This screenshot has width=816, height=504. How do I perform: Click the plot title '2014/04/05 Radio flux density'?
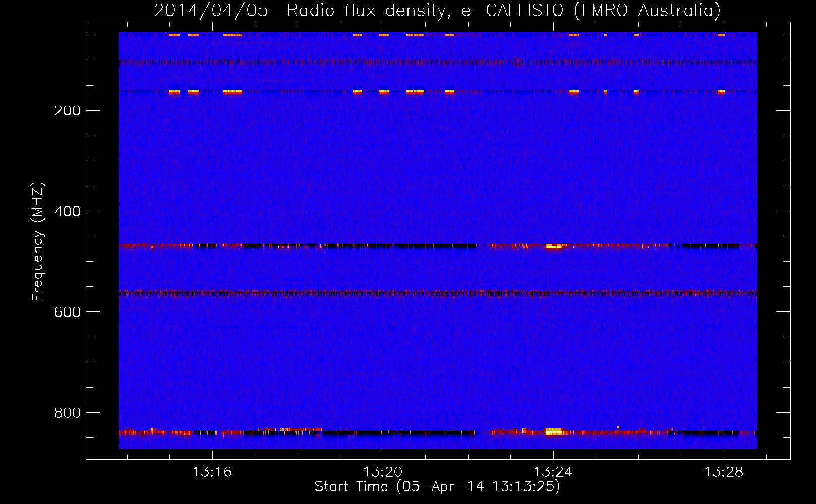pyautogui.click(x=301, y=11)
